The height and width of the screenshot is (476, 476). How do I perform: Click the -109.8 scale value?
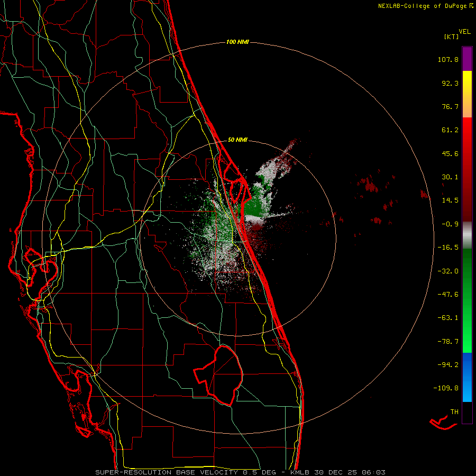pyautogui.click(x=446, y=388)
